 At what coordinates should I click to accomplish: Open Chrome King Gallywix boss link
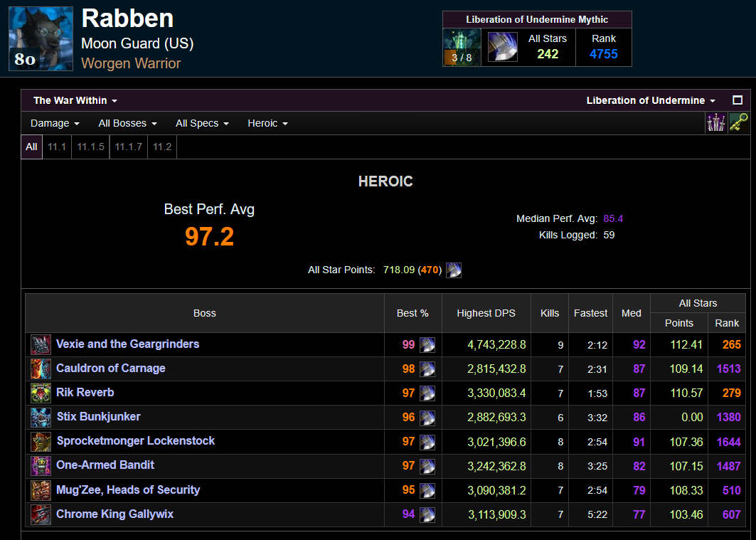coord(115,514)
